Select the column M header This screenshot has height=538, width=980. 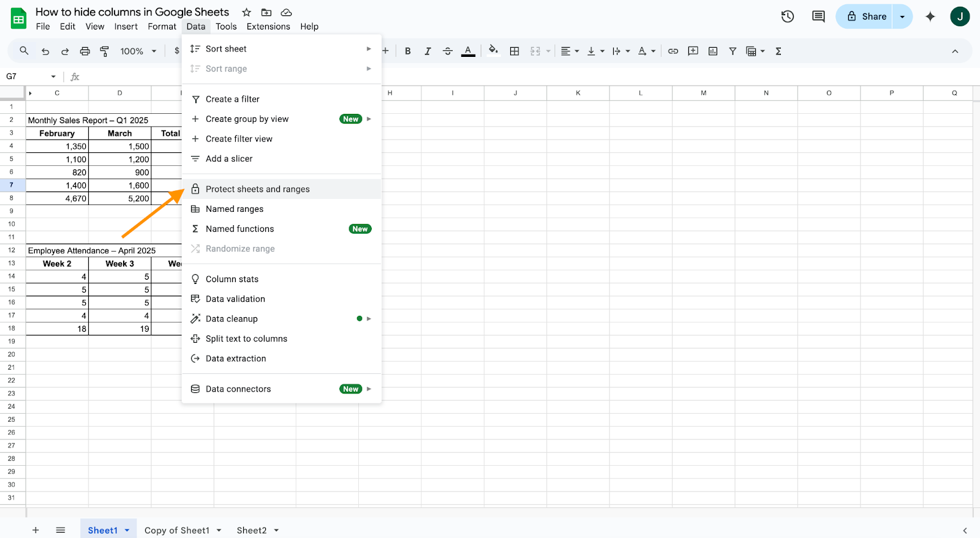click(703, 93)
